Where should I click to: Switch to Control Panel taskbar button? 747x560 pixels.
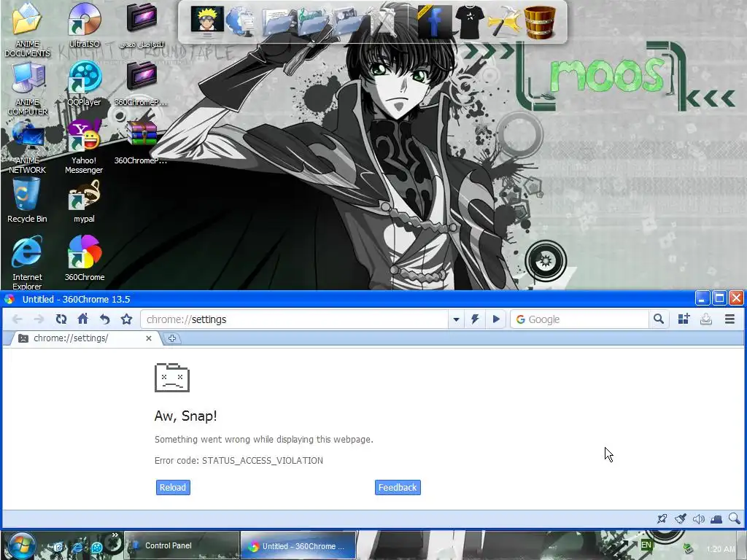182,545
